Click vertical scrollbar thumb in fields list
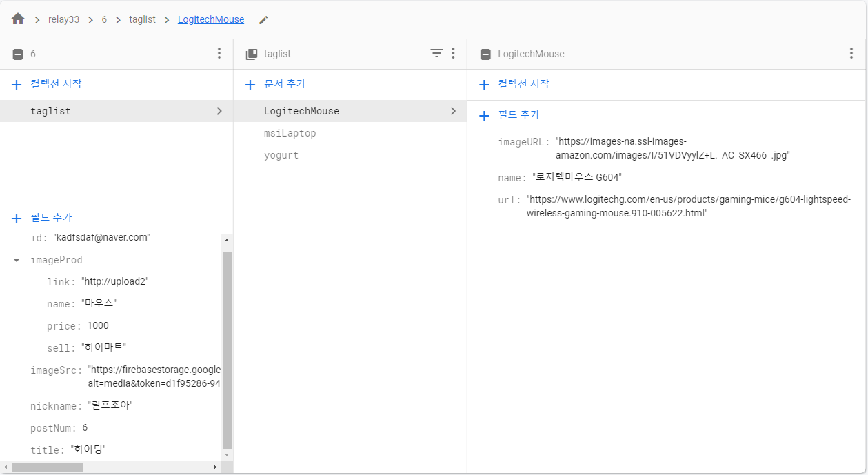The height and width of the screenshot is (475, 868). point(227,350)
